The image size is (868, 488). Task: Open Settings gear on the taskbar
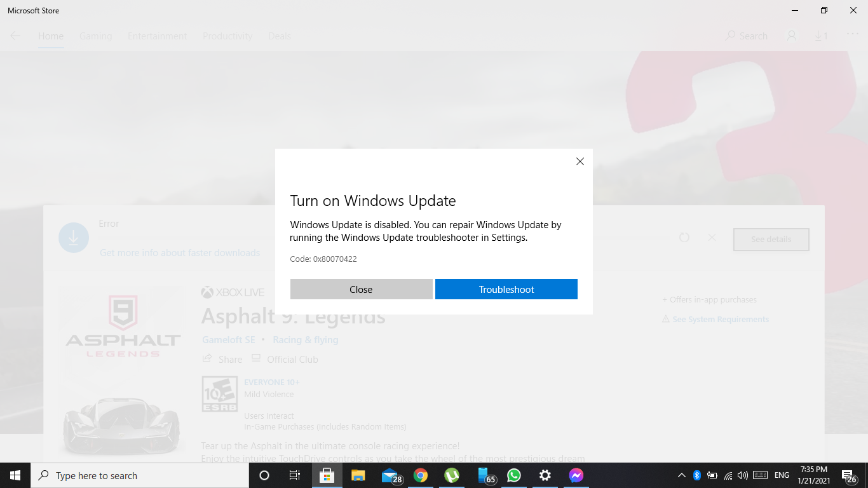545,475
